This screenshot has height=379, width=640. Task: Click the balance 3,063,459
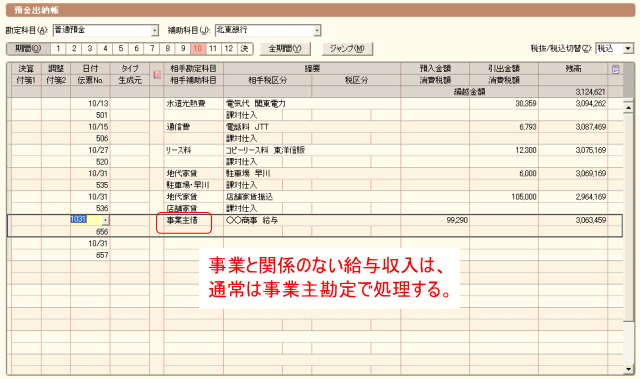[591, 220]
